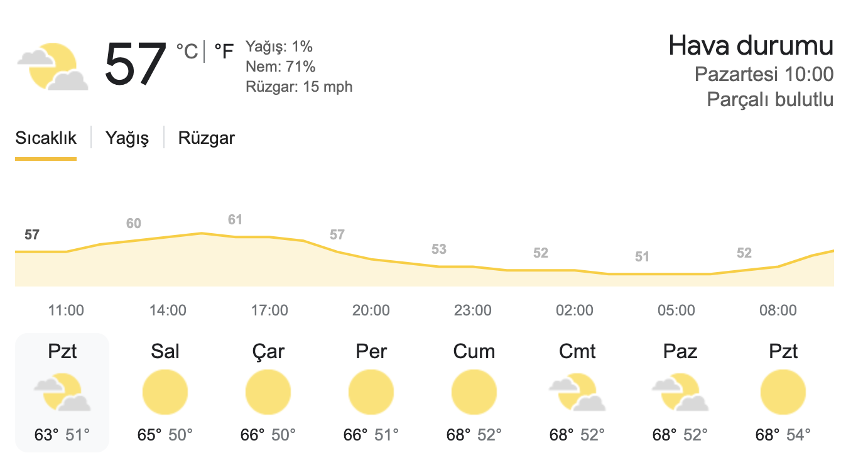Select the partly cloudy icon under Paz
The width and height of the screenshot is (868, 470).
[x=680, y=393]
